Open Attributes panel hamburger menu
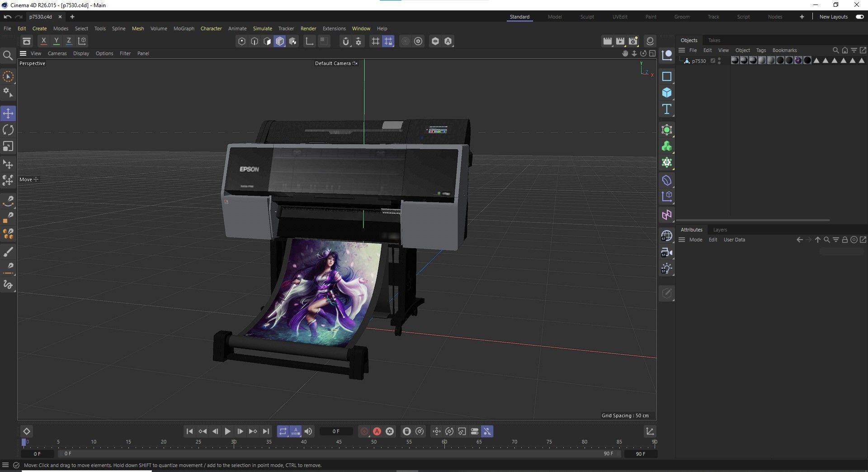868x472 pixels. tap(682, 240)
